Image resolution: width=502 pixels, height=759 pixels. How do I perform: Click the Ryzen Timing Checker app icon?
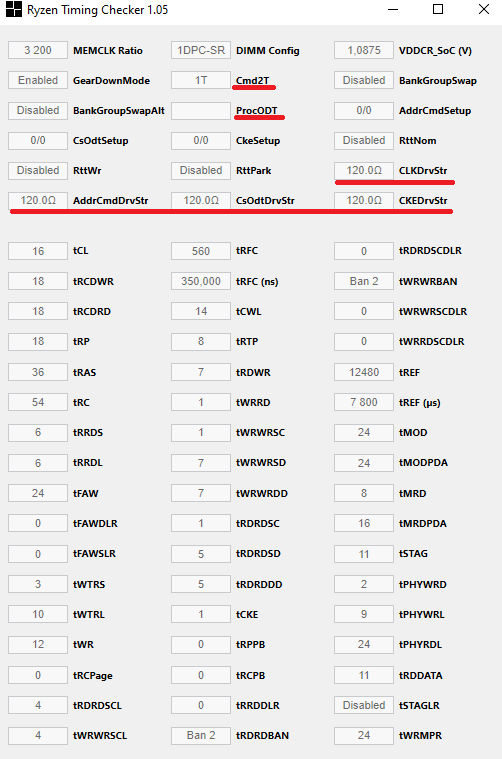(14, 9)
